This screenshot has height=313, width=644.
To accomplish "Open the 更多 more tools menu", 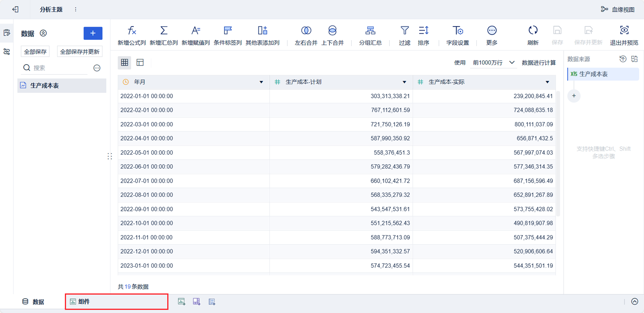I will pos(492,36).
